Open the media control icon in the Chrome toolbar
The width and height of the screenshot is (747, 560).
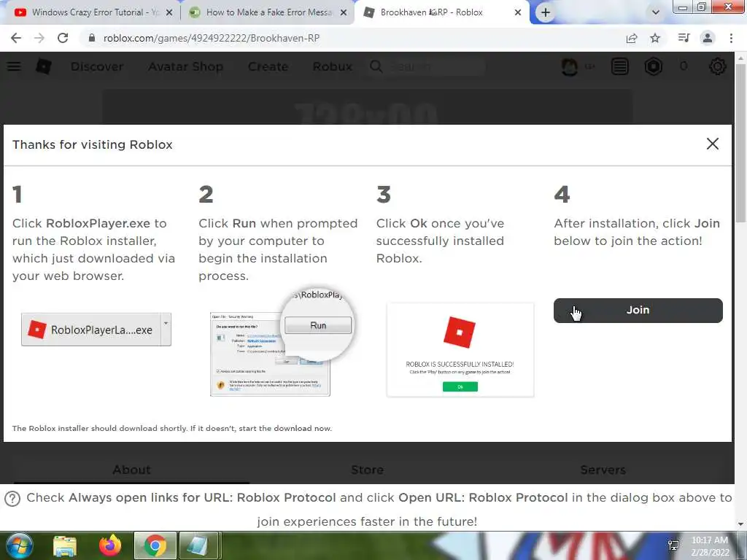(x=684, y=38)
